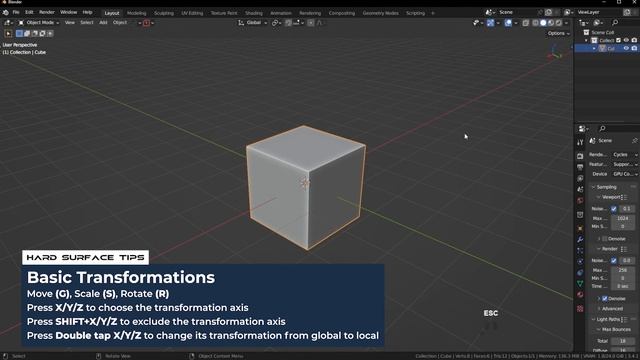Viewport: 640px width, 360px height.
Task: Open the Render properties tab
Action: pyautogui.click(x=580, y=156)
